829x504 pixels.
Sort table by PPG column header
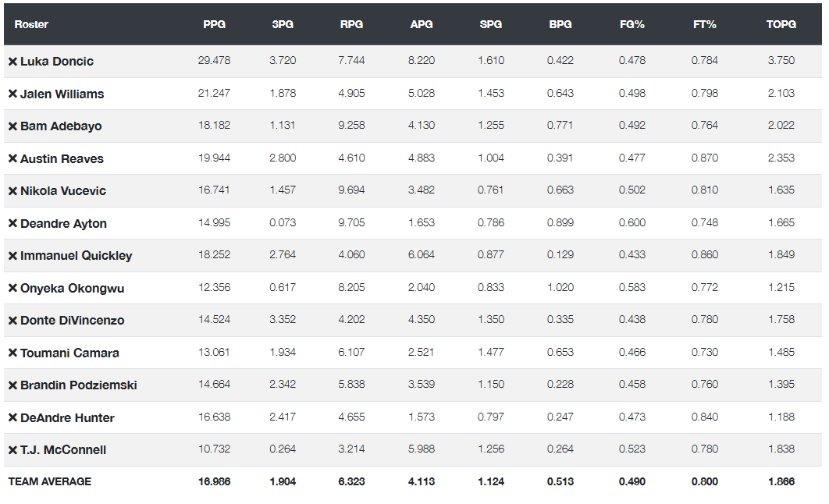(214, 24)
